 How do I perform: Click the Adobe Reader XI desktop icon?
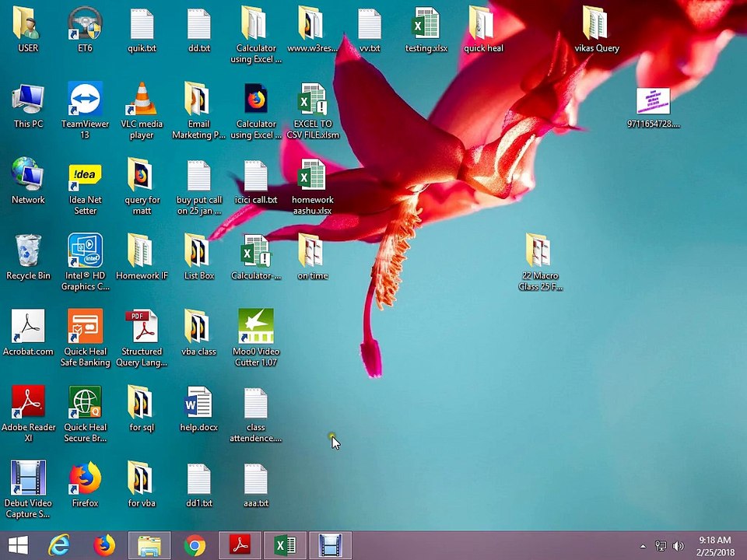(28, 403)
